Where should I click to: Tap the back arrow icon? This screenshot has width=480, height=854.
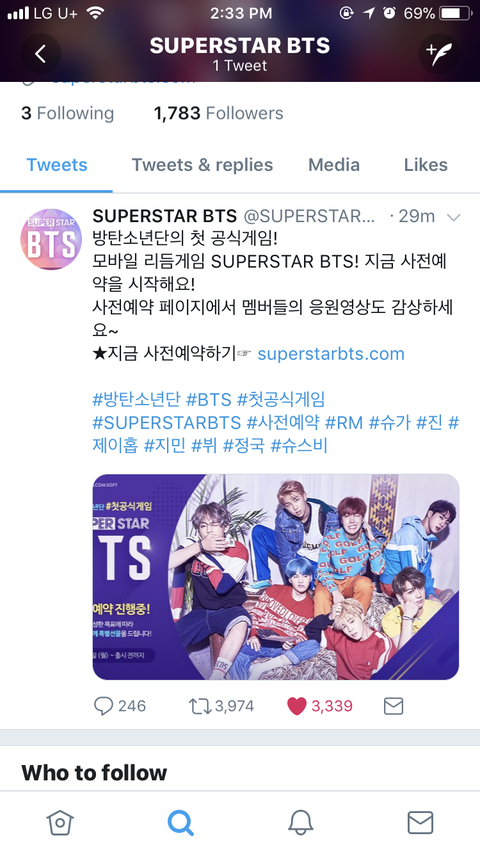click(x=41, y=54)
